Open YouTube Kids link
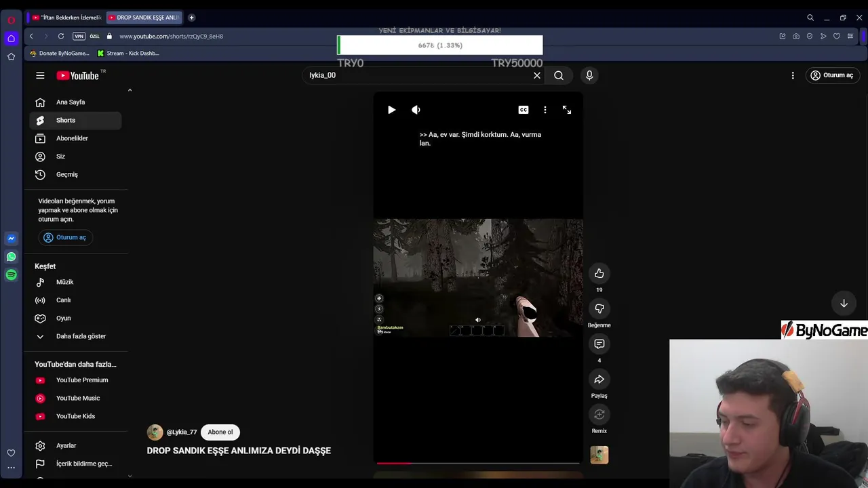 (75, 416)
